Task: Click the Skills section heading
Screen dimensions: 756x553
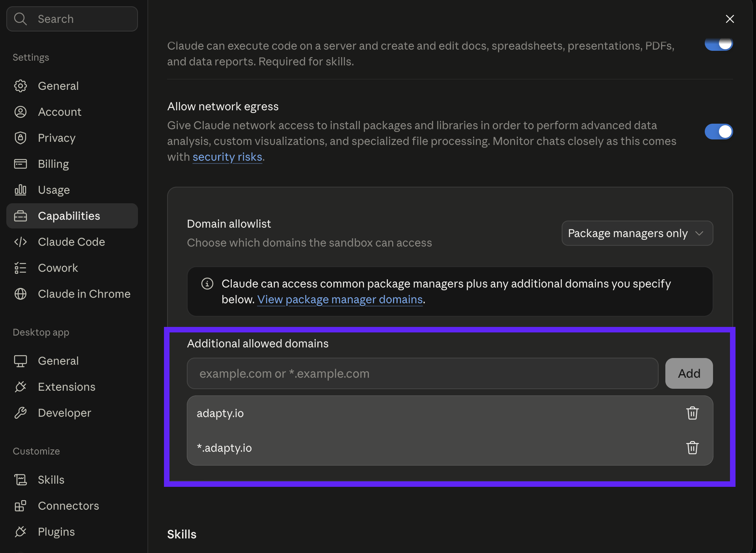Action: click(182, 534)
